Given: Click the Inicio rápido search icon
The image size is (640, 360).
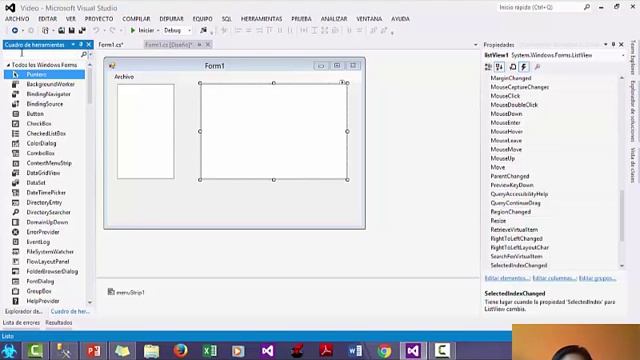Looking at the screenshot, I should 587,7.
